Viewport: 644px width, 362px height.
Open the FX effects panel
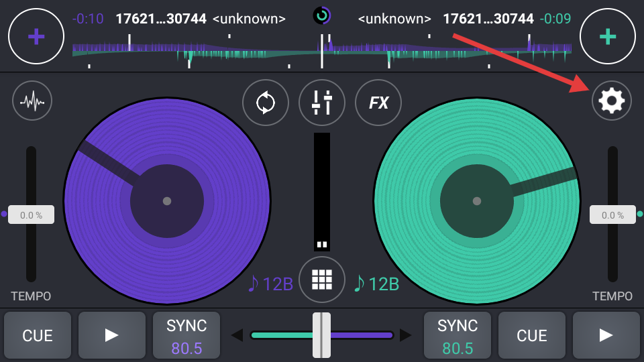(378, 103)
